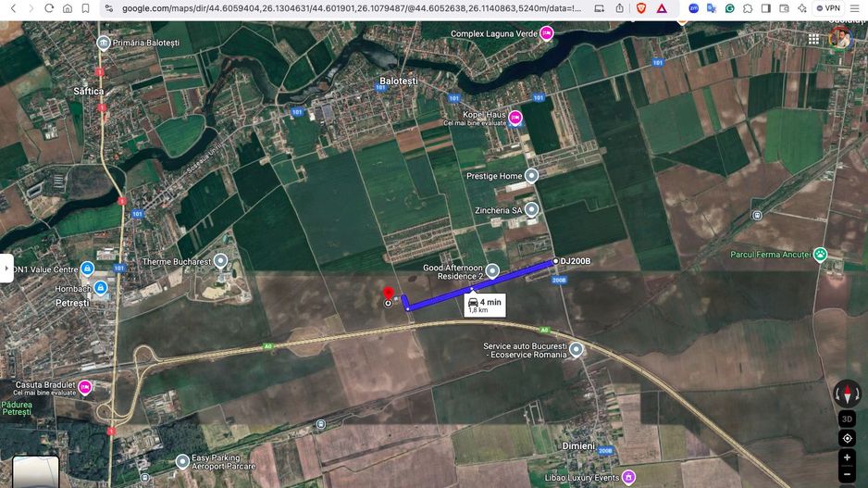Go forward in browser history
This screenshot has width=868, height=488.
tap(31, 8)
